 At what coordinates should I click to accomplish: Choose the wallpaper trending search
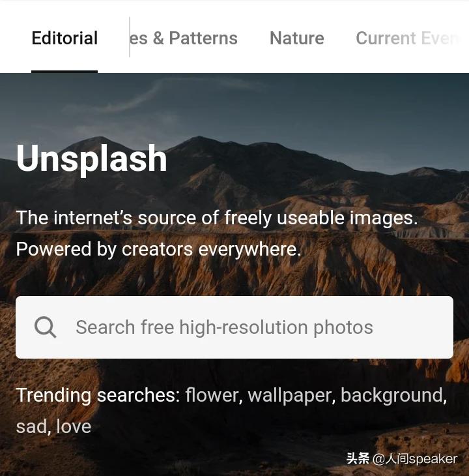click(x=291, y=396)
